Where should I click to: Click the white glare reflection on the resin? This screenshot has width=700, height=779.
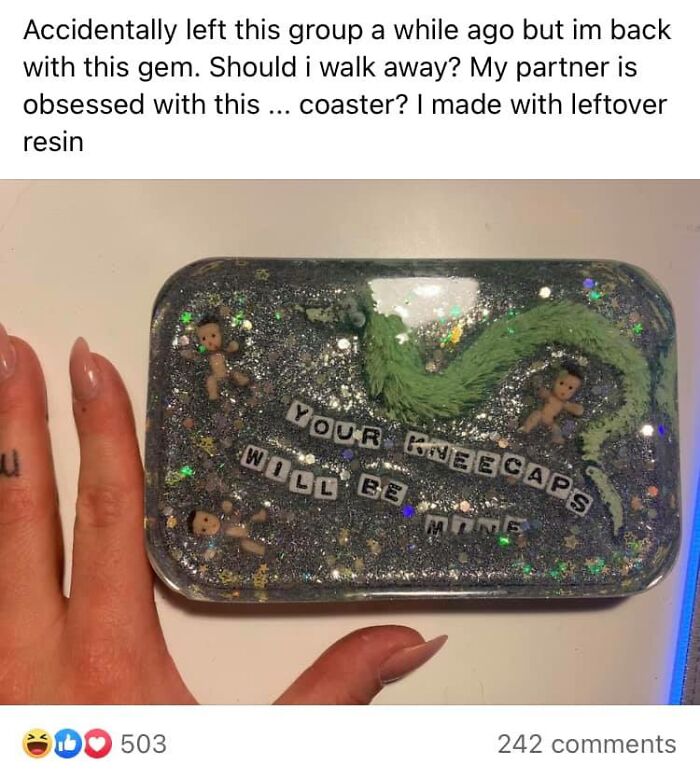tap(422, 298)
